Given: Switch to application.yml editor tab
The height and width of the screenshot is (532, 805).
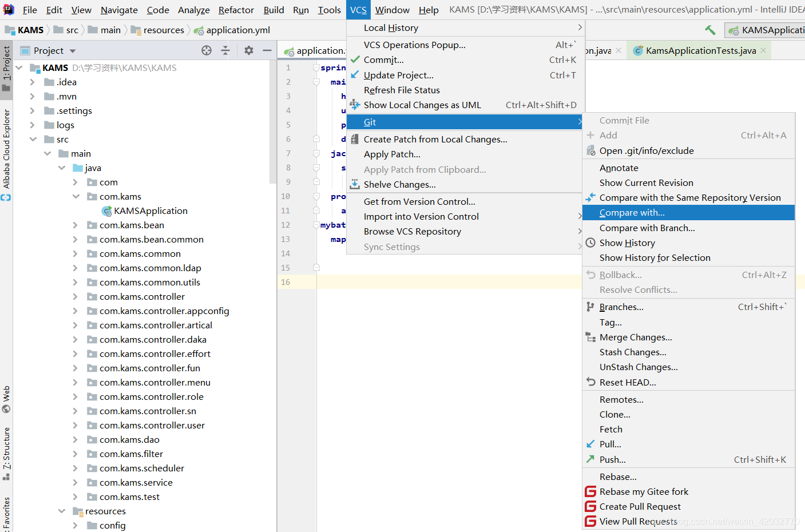Looking at the screenshot, I should pos(314,51).
